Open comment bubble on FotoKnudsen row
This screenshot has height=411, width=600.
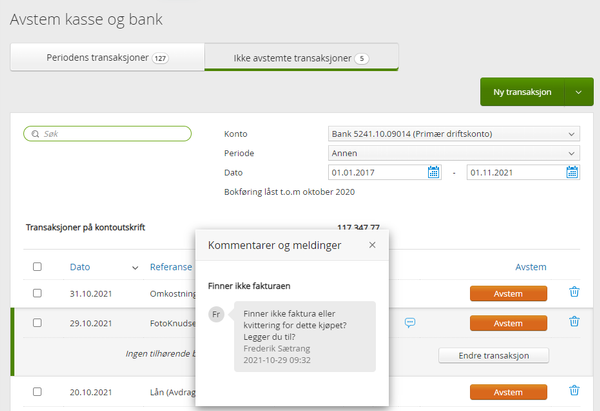pyautogui.click(x=411, y=323)
